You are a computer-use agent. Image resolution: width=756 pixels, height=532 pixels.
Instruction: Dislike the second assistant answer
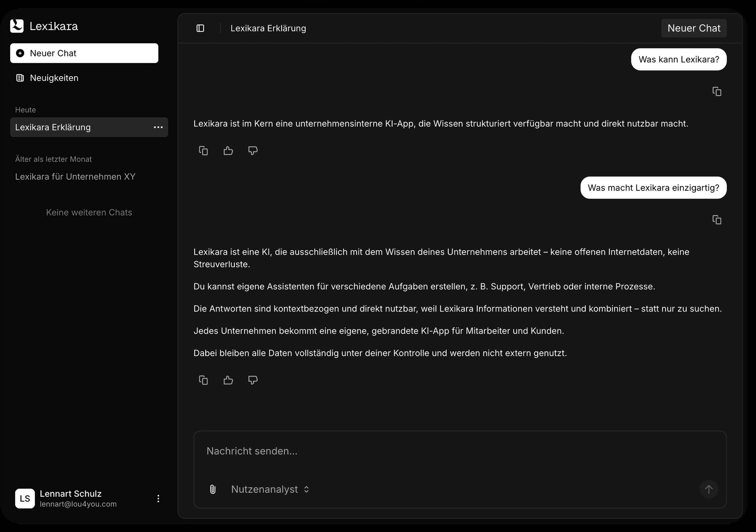coord(253,380)
